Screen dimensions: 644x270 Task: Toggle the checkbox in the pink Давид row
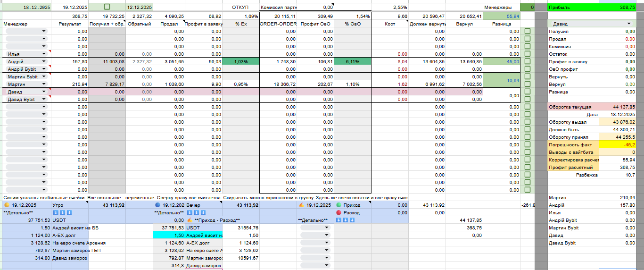(528, 92)
